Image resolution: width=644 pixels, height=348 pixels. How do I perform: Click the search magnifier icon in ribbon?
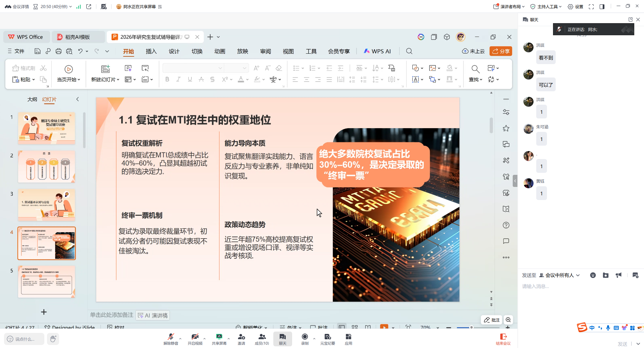point(409,51)
